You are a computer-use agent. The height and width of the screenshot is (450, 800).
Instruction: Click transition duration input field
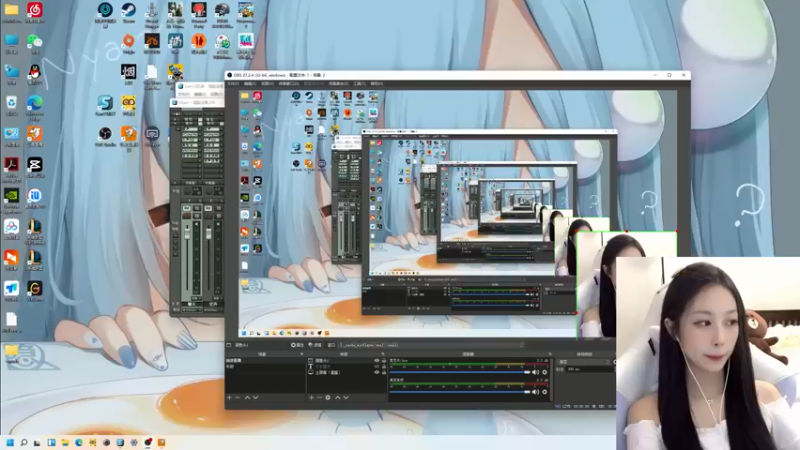tap(589, 369)
